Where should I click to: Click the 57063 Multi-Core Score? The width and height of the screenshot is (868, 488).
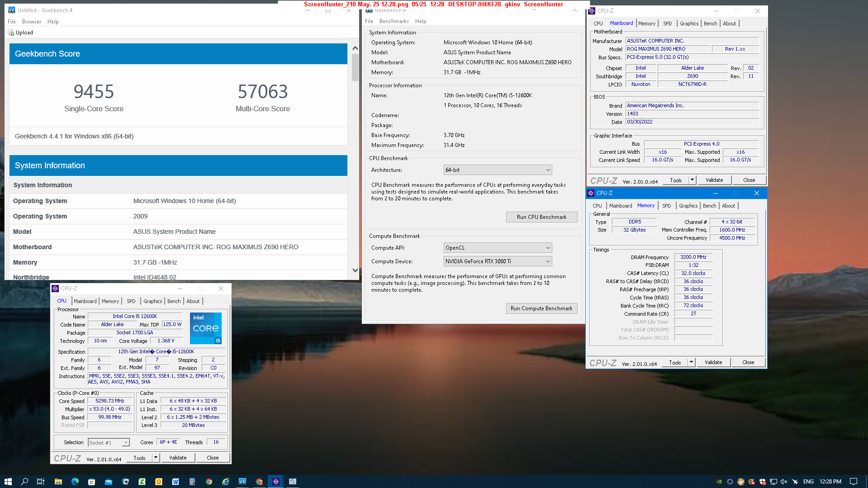[x=263, y=92]
